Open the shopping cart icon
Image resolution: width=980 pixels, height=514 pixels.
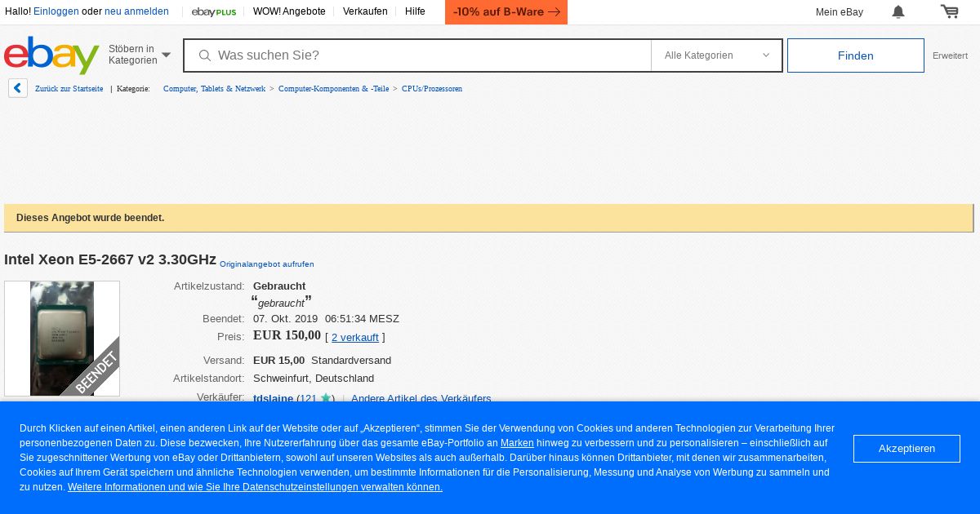coord(949,11)
